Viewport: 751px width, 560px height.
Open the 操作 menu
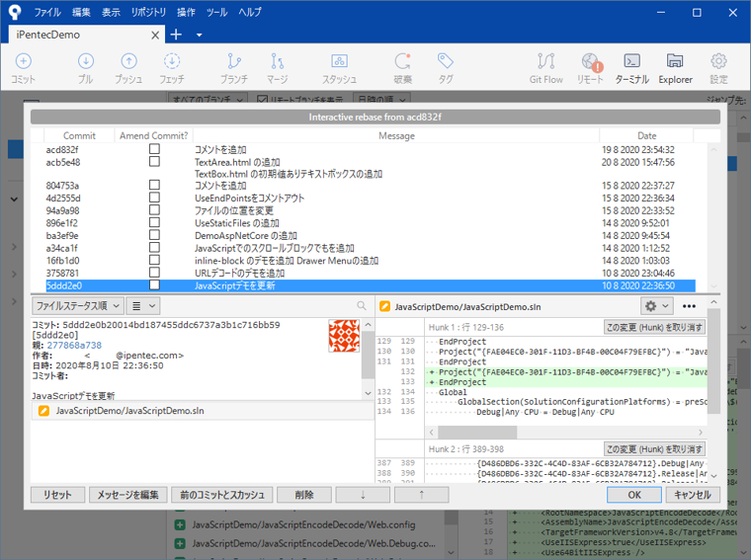coord(186,13)
